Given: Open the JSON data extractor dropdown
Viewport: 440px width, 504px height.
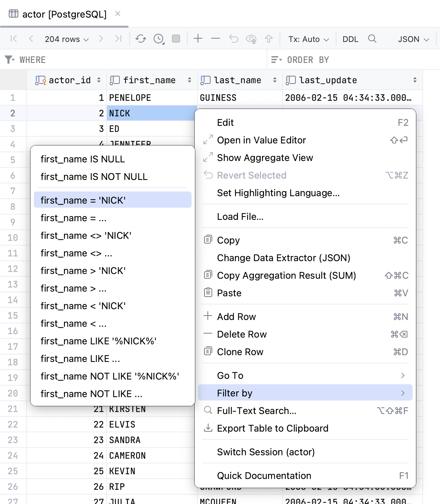Looking at the screenshot, I should (413, 39).
